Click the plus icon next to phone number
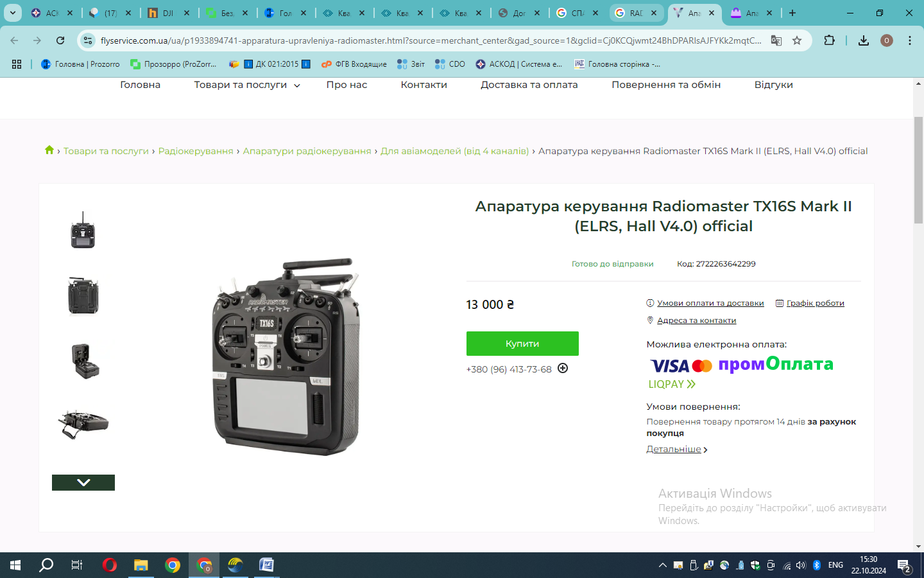This screenshot has width=924, height=578. coord(563,368)
